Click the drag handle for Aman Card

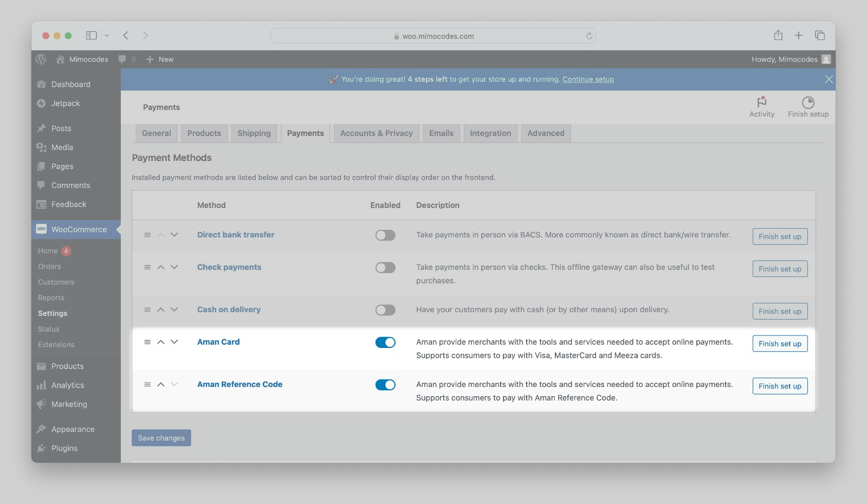point(147,342)
